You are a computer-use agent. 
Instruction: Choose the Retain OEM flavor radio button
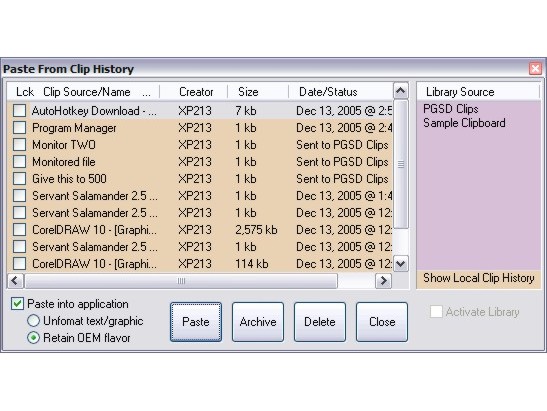[33, 338]
